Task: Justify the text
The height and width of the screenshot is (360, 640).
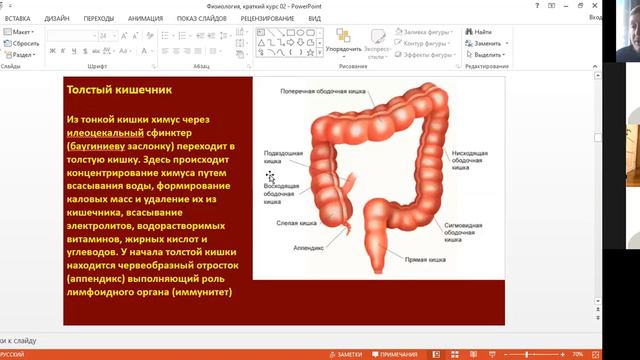Action: [x=198, y=51]
